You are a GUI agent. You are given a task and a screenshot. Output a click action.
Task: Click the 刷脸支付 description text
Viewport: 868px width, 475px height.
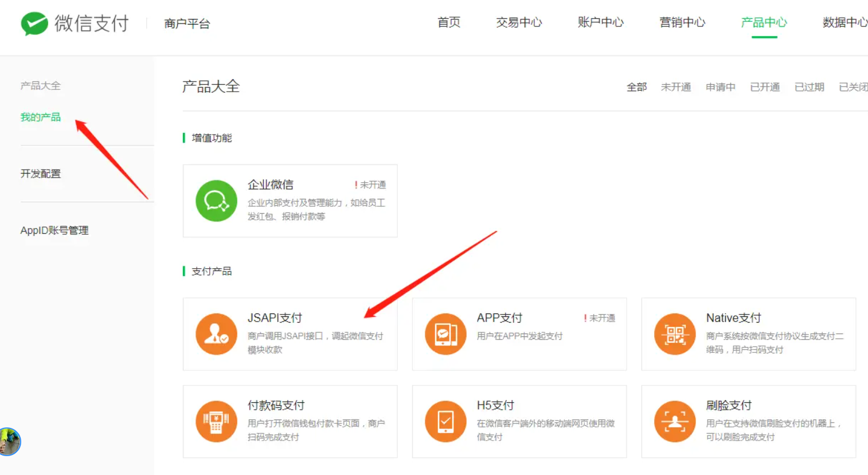773,430
